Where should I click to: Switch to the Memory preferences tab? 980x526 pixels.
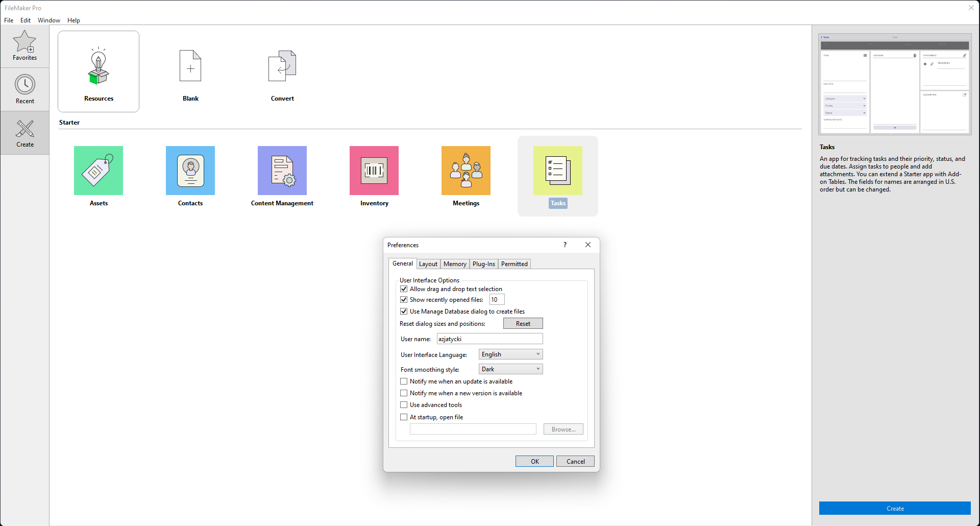coord(455,264)
